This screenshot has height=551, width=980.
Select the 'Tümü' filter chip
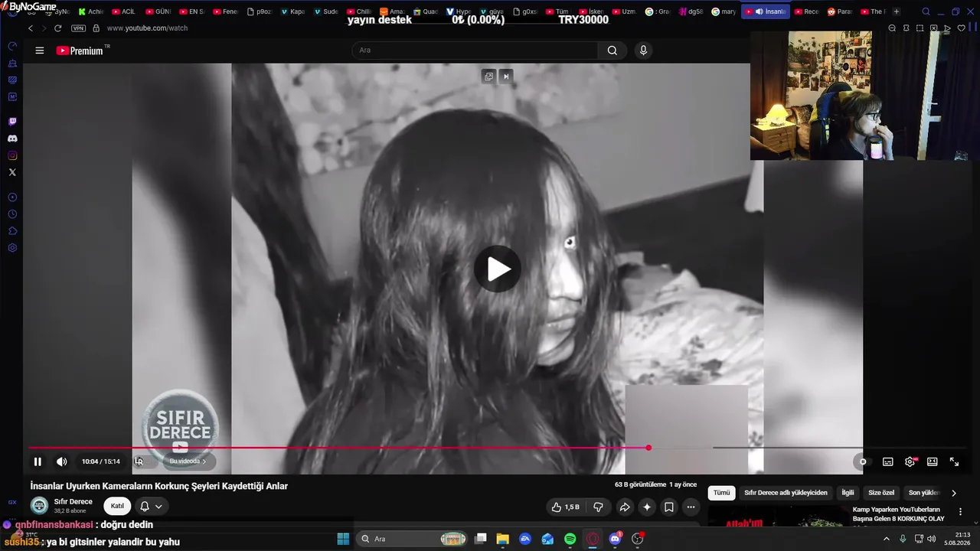pyautogui.click(x=722, y=494)
